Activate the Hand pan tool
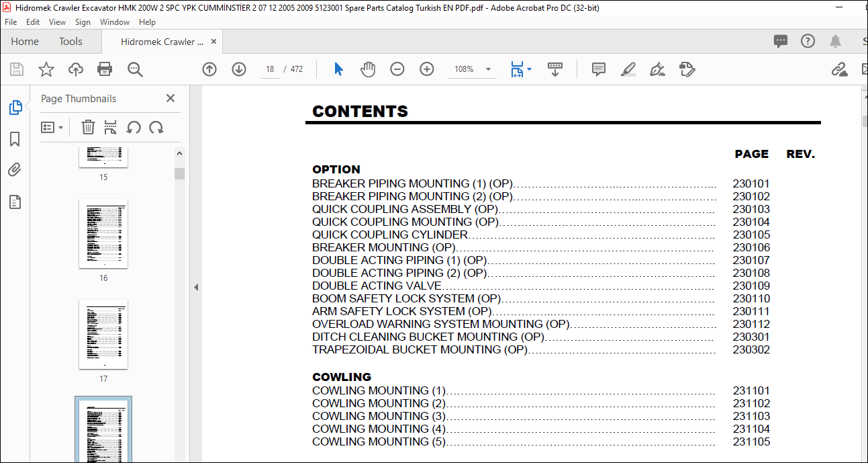 pyautogui.click(x=368, y=69)
